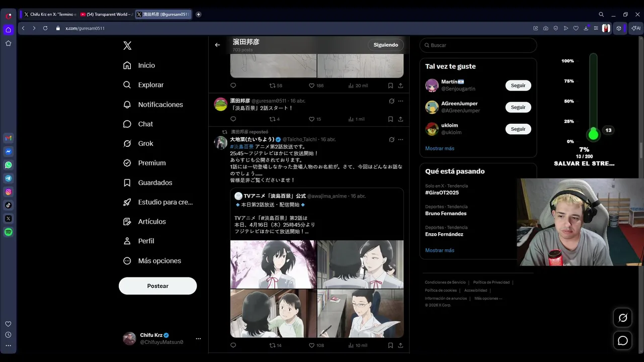Open WhatsApp in browser sidebar
This screenshot has height=362, width=644.
tap(9, 165)
